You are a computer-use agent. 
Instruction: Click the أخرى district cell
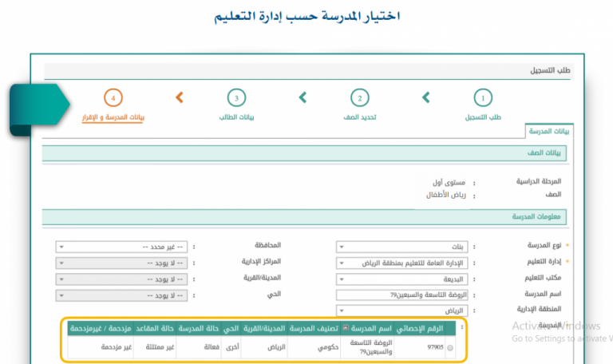click(232, 347)
